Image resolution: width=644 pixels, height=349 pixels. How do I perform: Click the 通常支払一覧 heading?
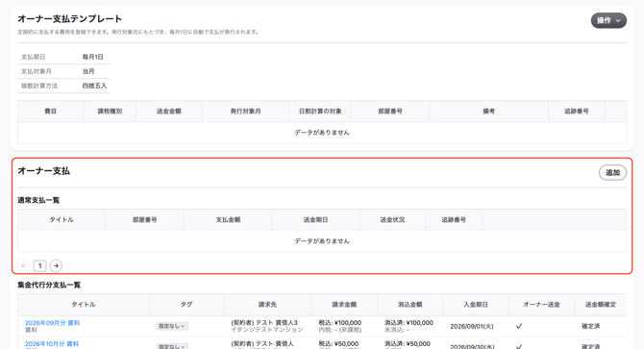(38, 200)
